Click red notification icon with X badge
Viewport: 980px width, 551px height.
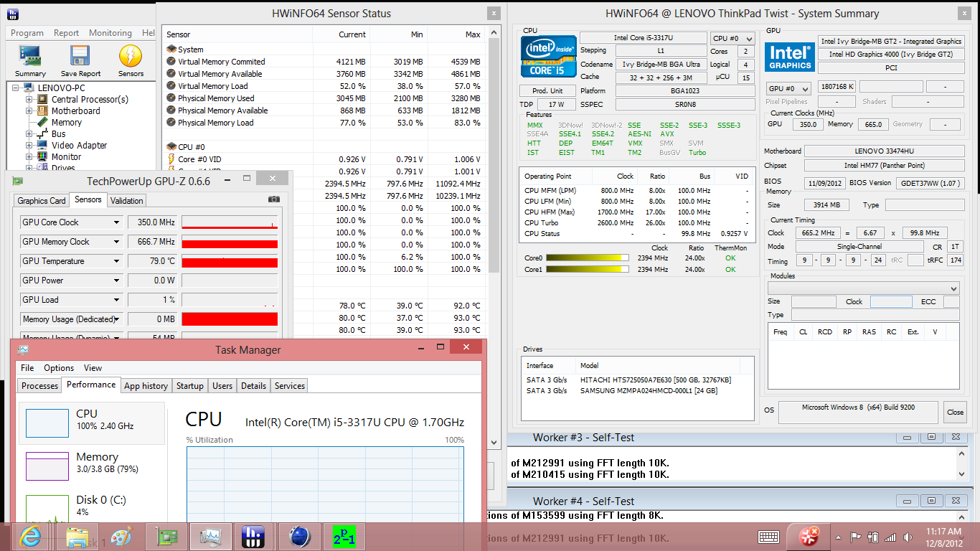(x=809, y=536)
